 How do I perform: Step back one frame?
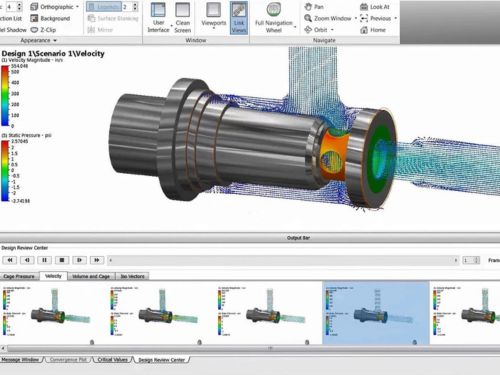click(x=27, y=260)
